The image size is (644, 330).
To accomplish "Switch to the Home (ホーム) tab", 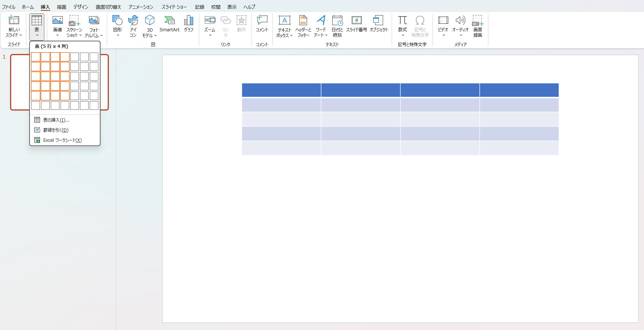I will point(28,7).
